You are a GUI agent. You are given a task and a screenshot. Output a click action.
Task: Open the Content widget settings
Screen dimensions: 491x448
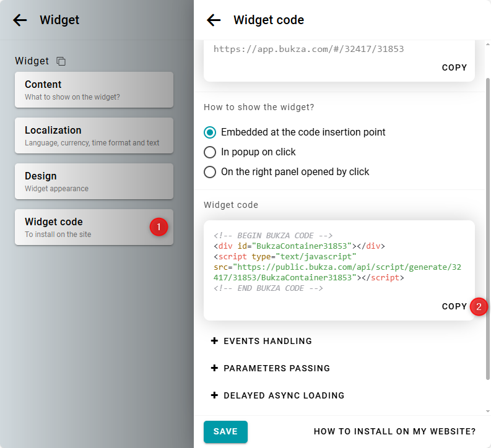tap(94, 90)
